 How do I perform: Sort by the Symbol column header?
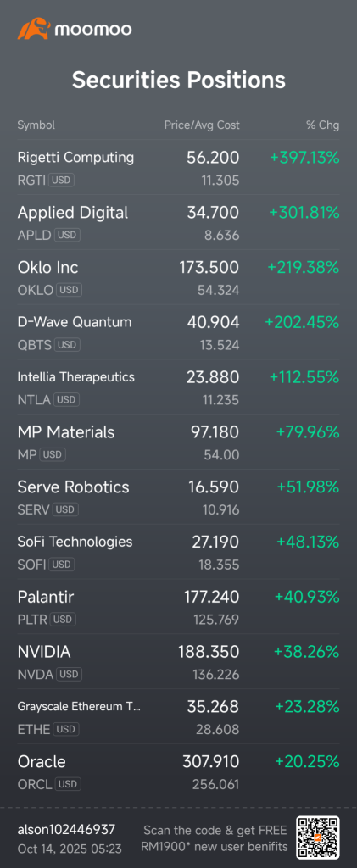click(36, 125)
